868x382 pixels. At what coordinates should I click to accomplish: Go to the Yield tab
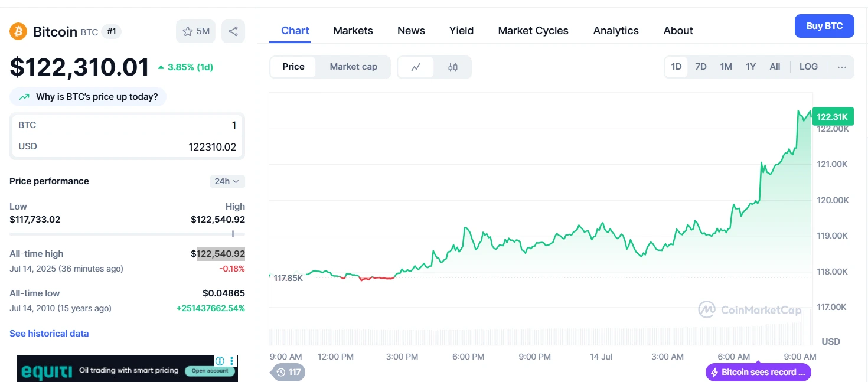point(461,31)
